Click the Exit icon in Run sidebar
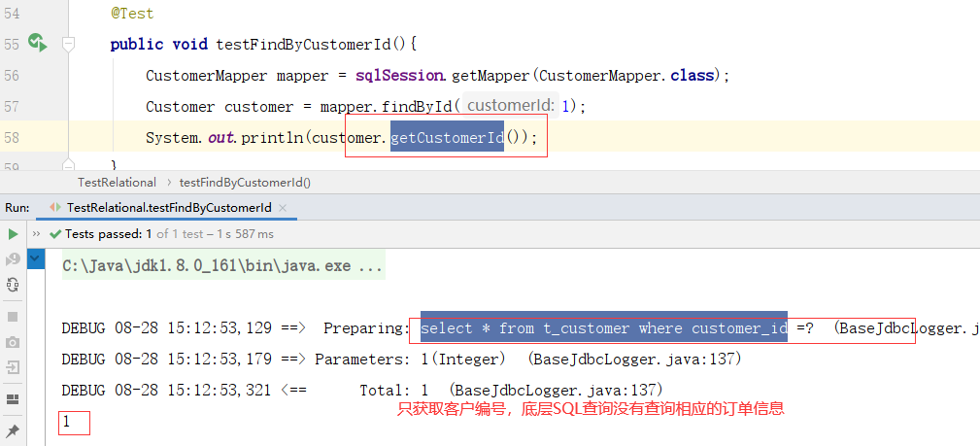Screen dimensions: 980x446 13,367
